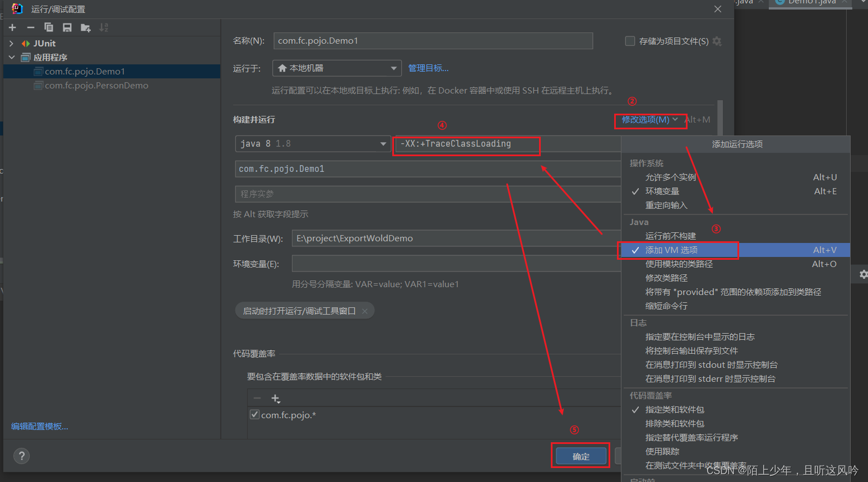
Task: Add a new configuration with plus icon
Action: [x=12, y=27]
